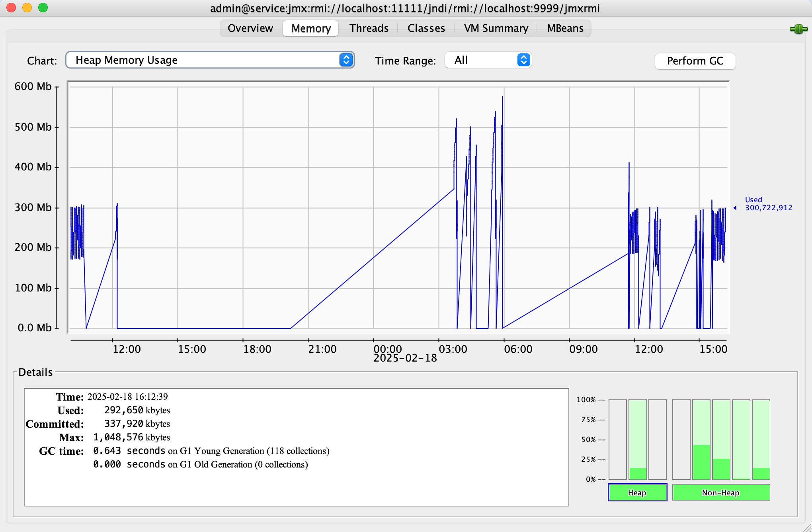Viewport: 812px width, 532px height.
Task: Open the Time Range dropdown
Action: (488, 60)
